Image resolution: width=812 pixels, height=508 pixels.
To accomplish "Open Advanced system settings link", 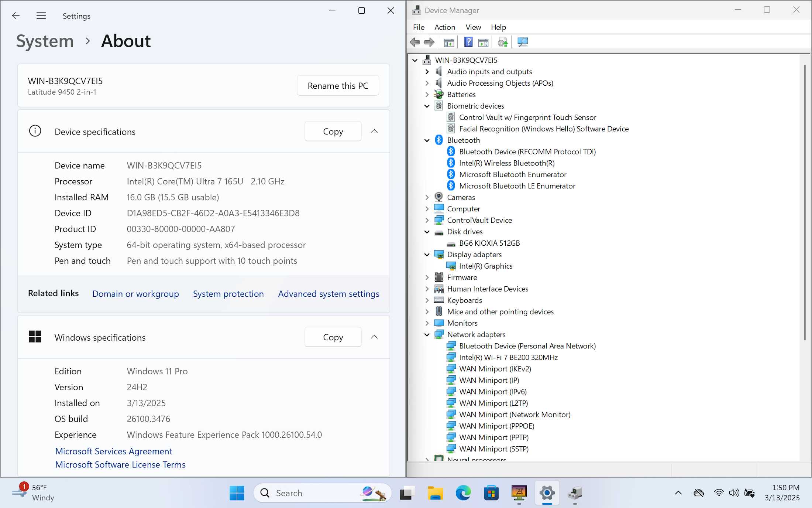I will tap(328, 294).
